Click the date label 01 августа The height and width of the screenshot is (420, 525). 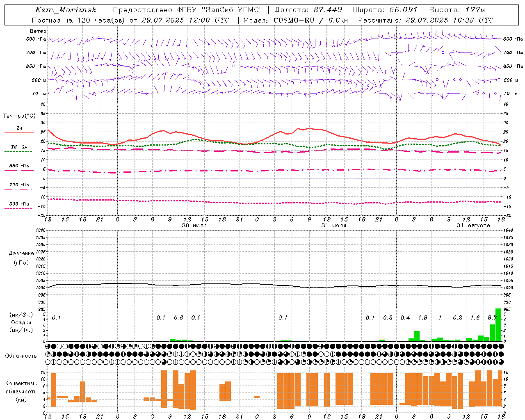click(x=473, y=226)
